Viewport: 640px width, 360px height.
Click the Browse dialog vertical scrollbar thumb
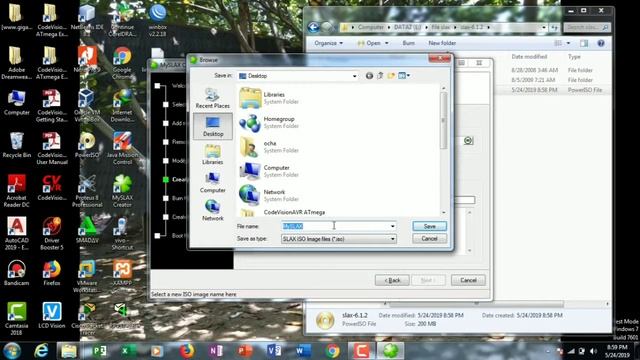pyautogui.click(x=444, y=121)
